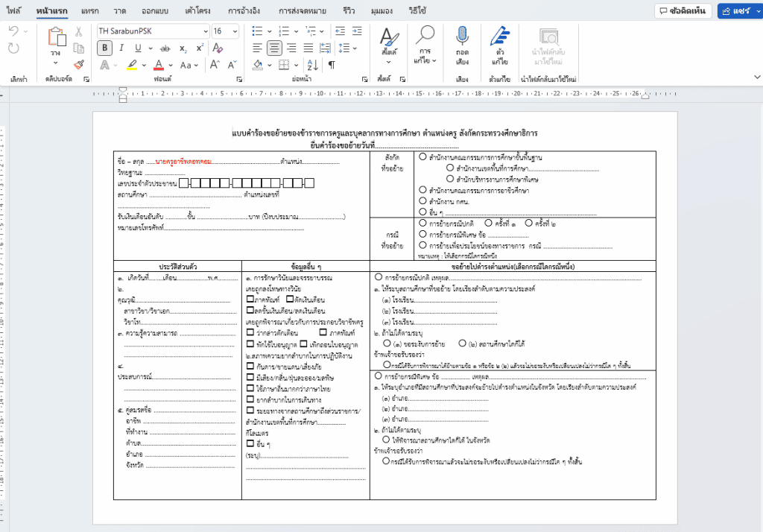
Task: Decrease font size
Action: click(232, 65)
